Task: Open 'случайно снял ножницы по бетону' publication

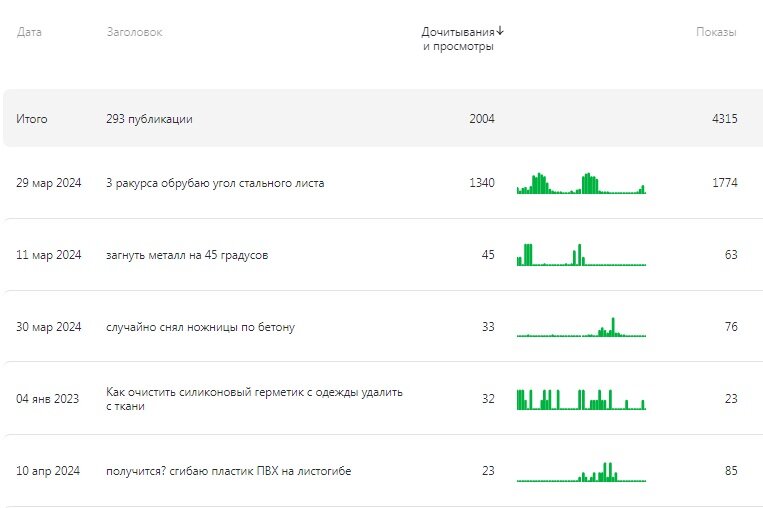Action: [x=200, y=327]
